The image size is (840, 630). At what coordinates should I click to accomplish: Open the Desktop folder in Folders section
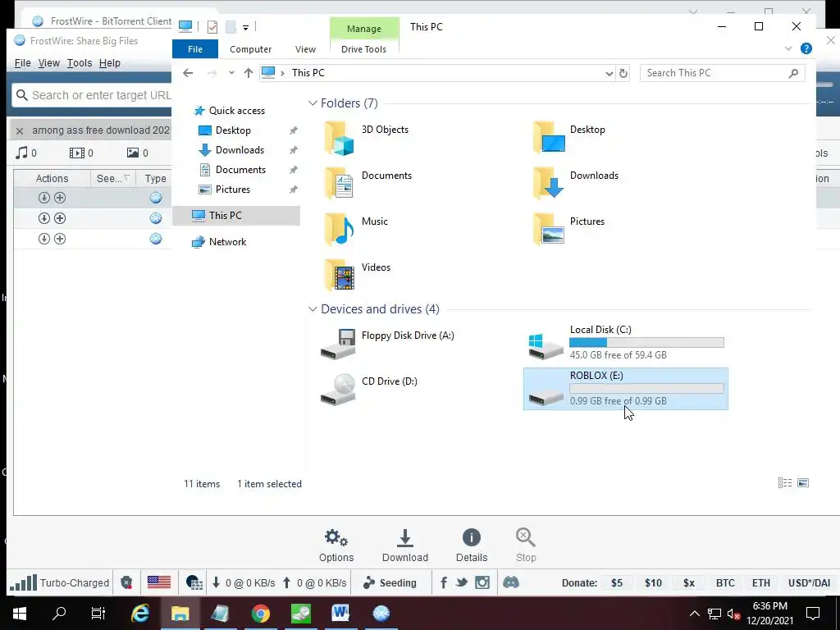(569, 137)
